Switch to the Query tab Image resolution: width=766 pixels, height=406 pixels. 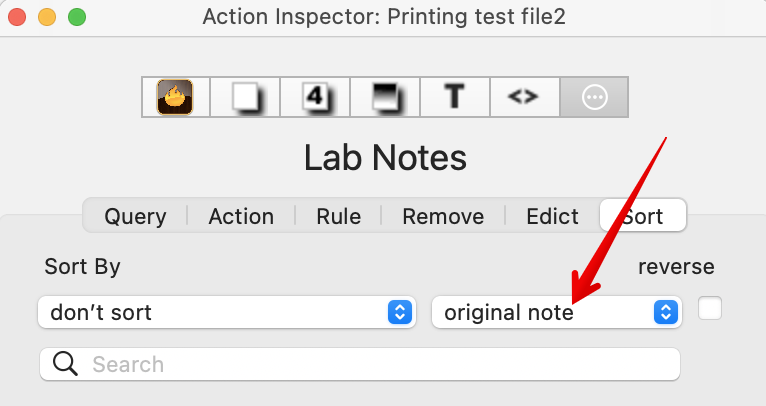135,216
